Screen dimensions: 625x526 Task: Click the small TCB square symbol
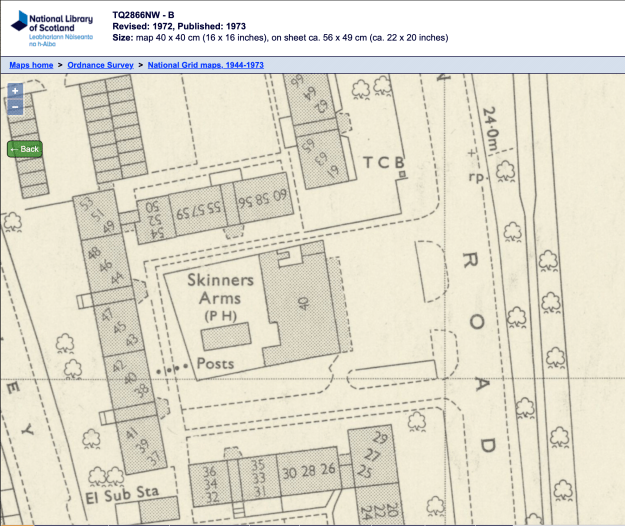402,175
